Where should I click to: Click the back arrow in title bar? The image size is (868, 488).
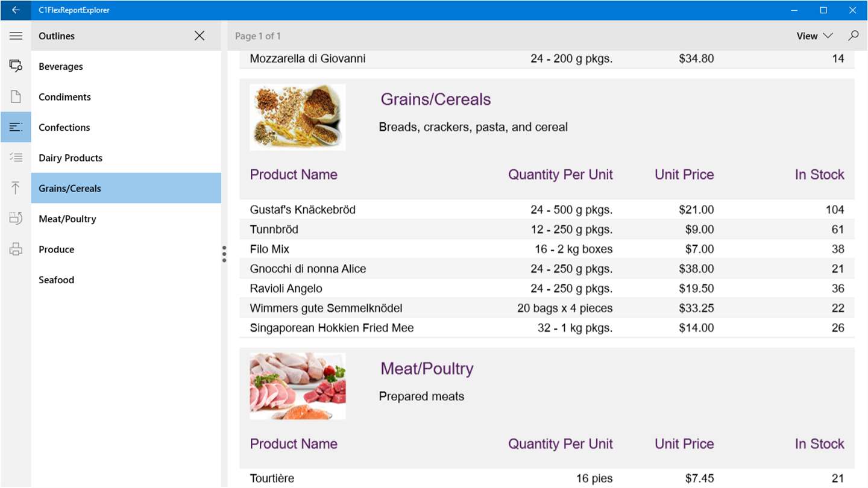coord(16,10)
